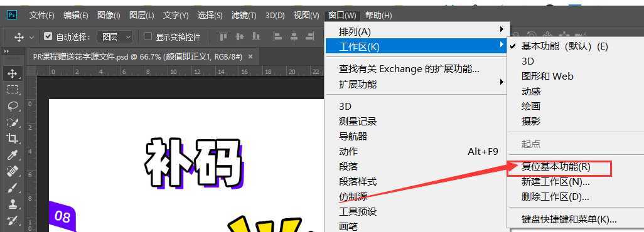Open the 编辑(E) menu
This screenshot has width=644, height=232.
tap(76, 16)
